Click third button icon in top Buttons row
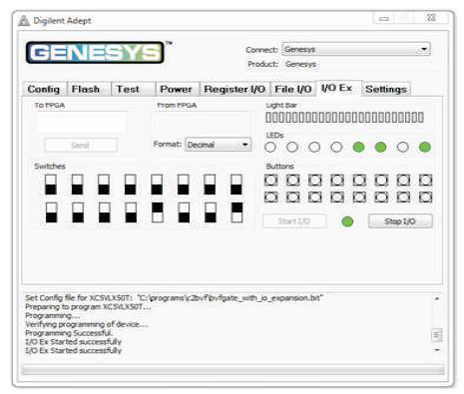The width and height of the screenshot is (464, 394). coord(315,180)
